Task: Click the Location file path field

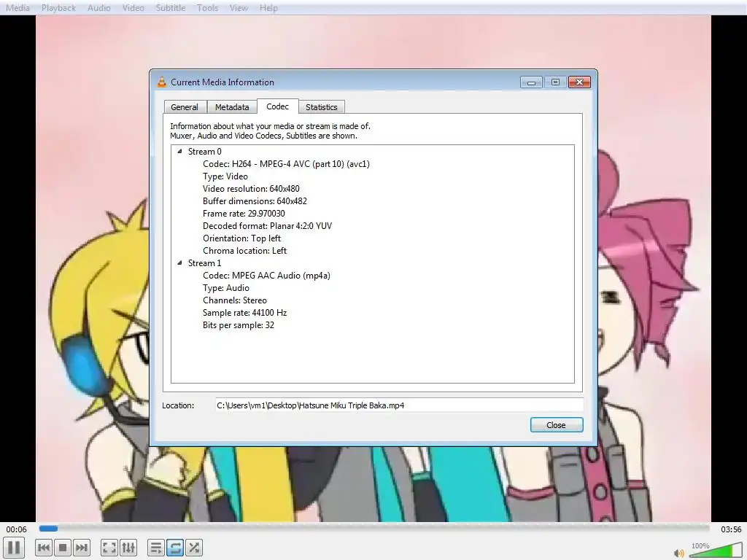Action: tap(399, 405)
